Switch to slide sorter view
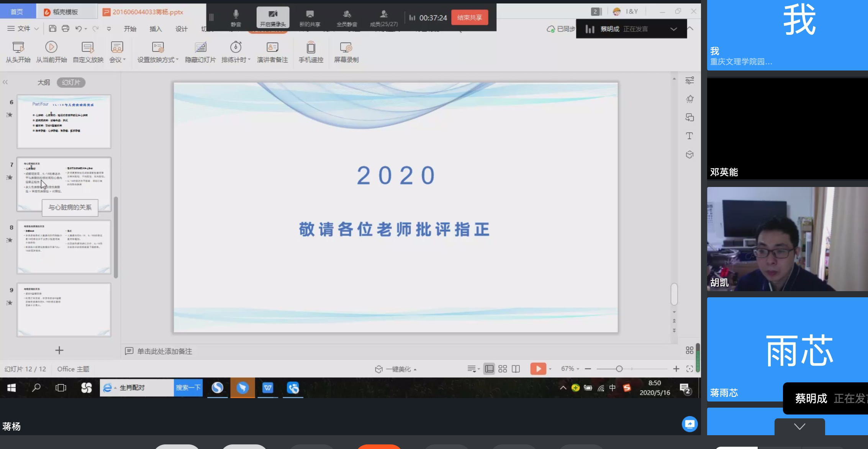This screenshot has width=868, height=449. pyautogui.click(x=503, y=369)
